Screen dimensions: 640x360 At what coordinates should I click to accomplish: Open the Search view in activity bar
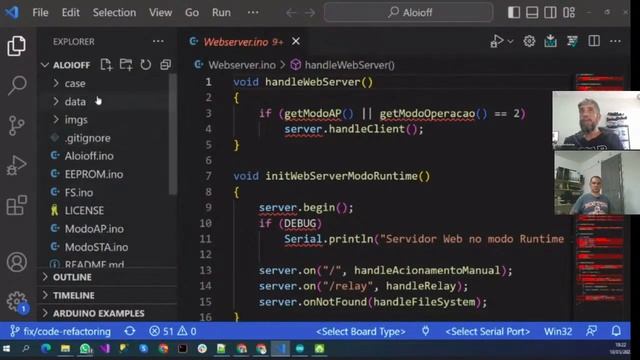pos(17,85)
